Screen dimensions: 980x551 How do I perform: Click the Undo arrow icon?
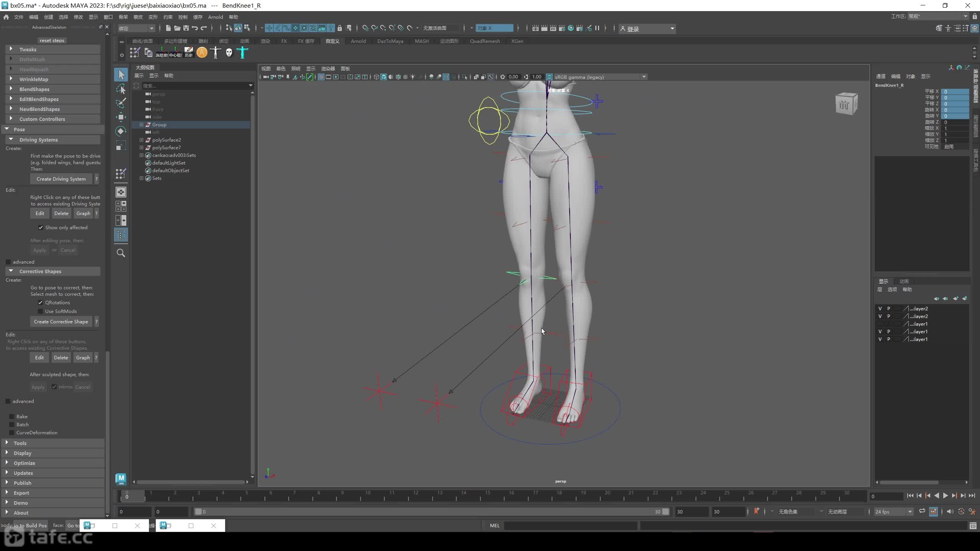coord(195,28)
